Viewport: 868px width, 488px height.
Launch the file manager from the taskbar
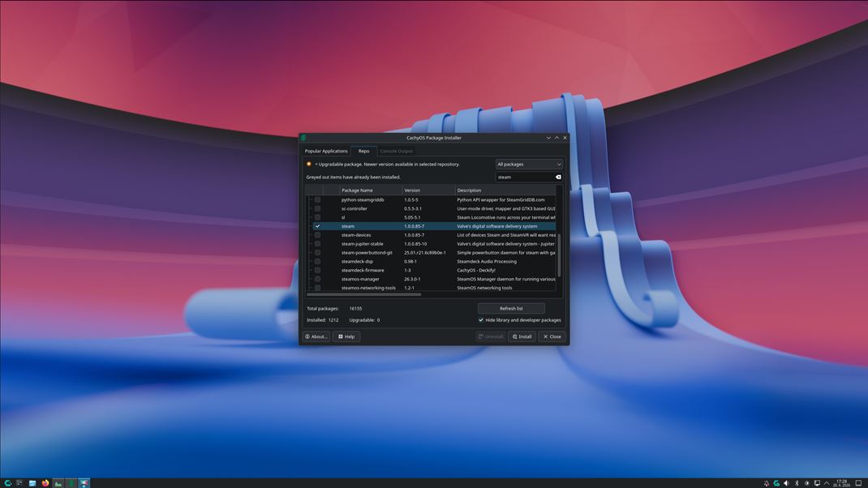[32, 483]
